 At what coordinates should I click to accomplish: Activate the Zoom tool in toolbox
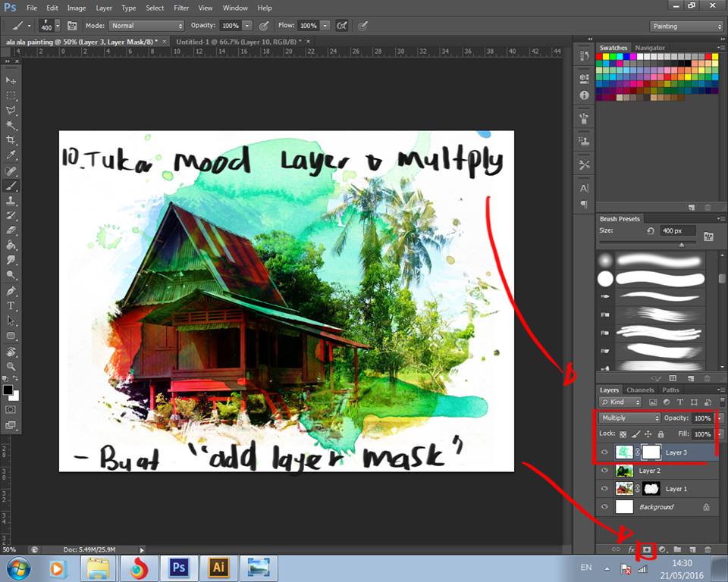(11, 366)
